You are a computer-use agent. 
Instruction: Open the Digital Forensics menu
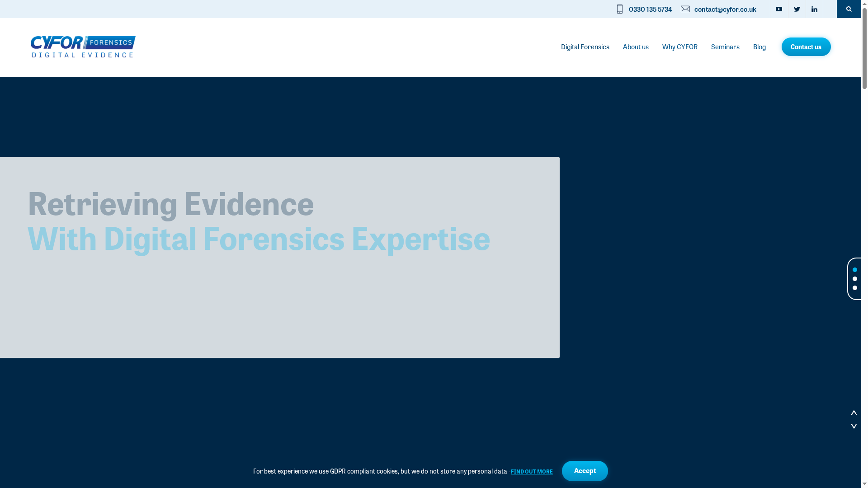pyautogui.click(x=585, y=47)
